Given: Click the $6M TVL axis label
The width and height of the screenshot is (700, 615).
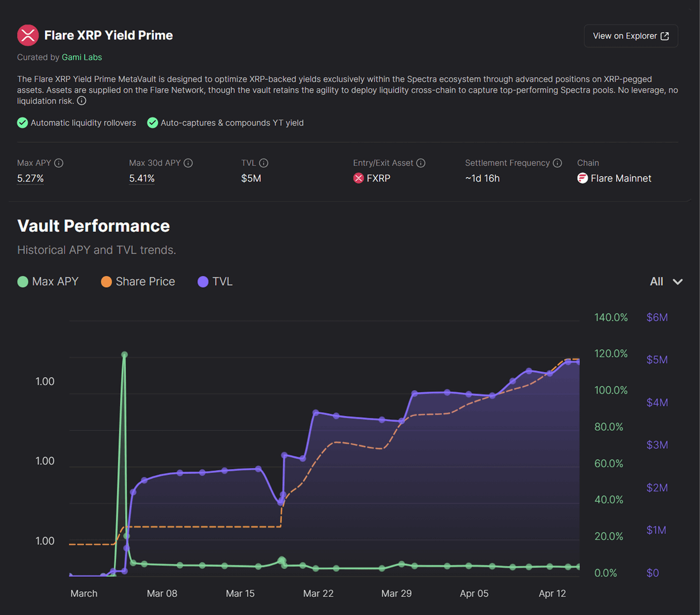Looking at the screenshot, I should tap(657, 318).
